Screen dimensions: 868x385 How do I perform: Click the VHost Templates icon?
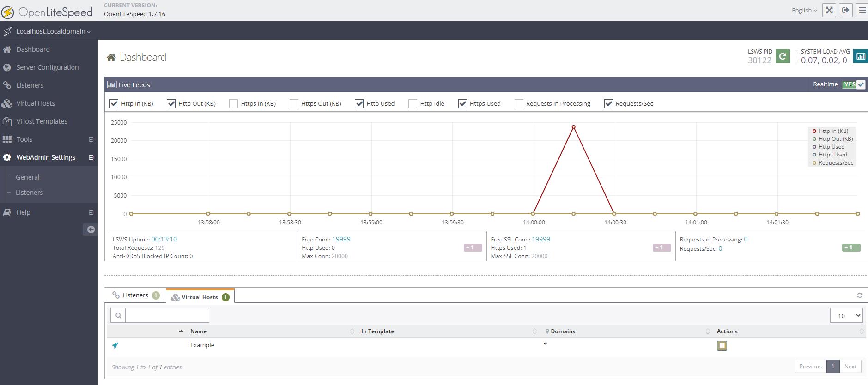point(7,121)
